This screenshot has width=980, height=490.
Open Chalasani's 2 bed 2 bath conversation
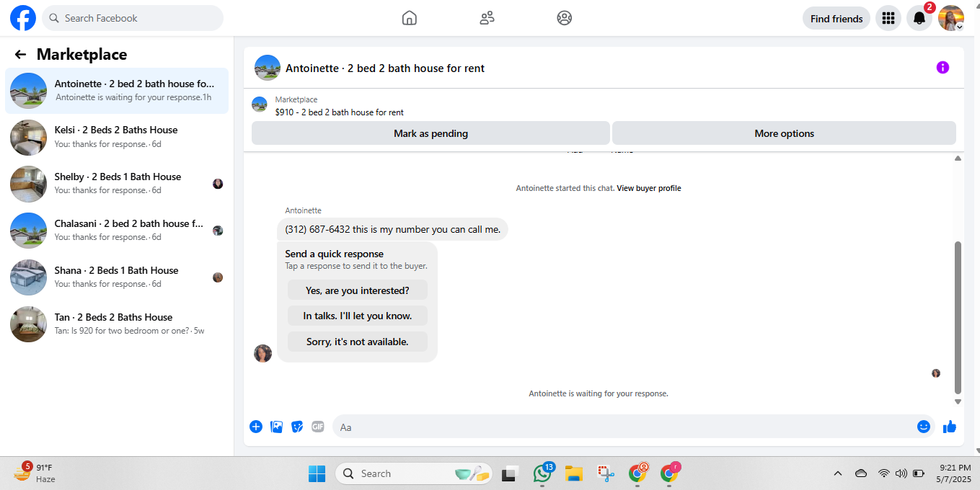pyautogui.click(x=117, y=231)
